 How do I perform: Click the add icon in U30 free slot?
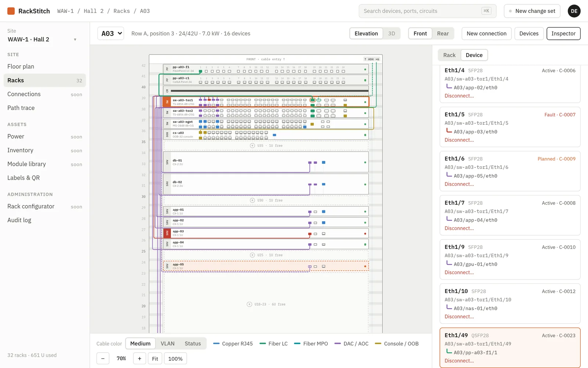point(252,201)
